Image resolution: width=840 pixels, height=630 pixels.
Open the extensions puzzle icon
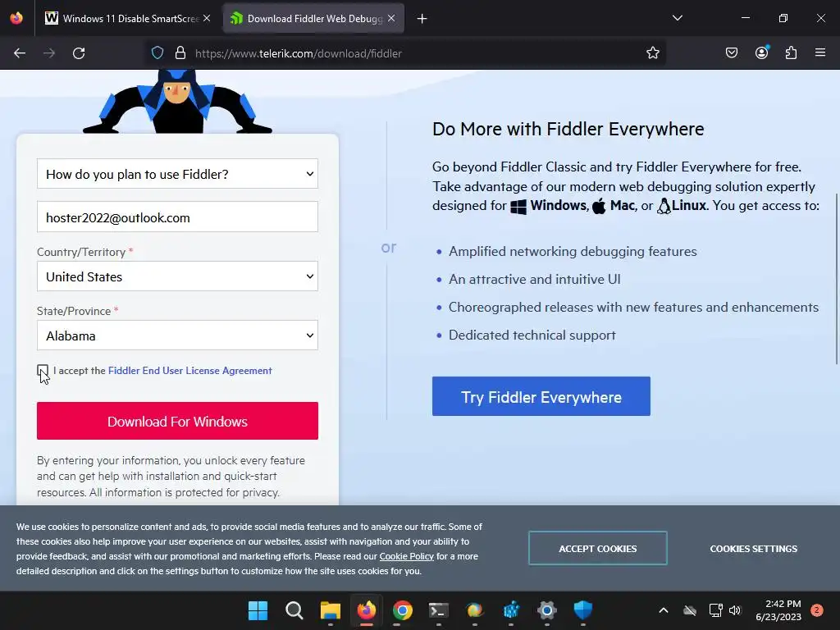point(792,53)
